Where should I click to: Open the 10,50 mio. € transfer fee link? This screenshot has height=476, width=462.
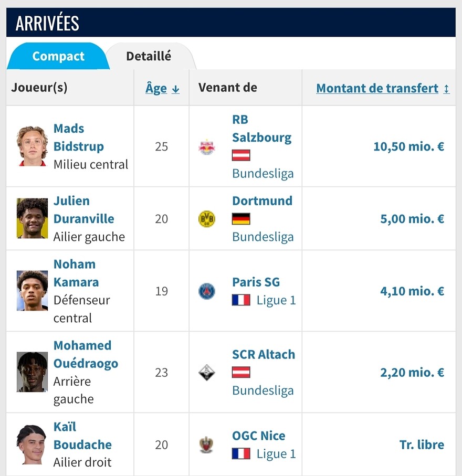click(x=409, y=146)
